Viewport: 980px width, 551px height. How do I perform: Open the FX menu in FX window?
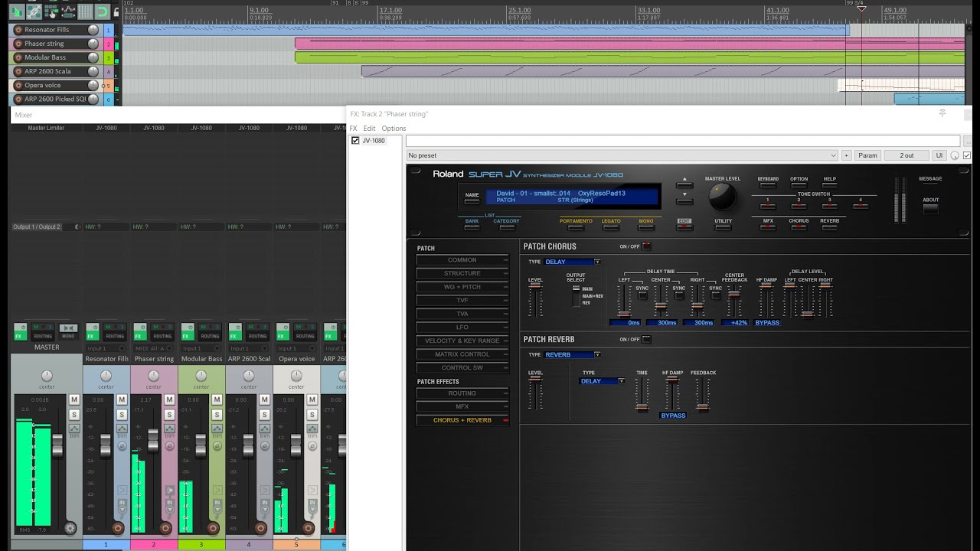point(354,129)
